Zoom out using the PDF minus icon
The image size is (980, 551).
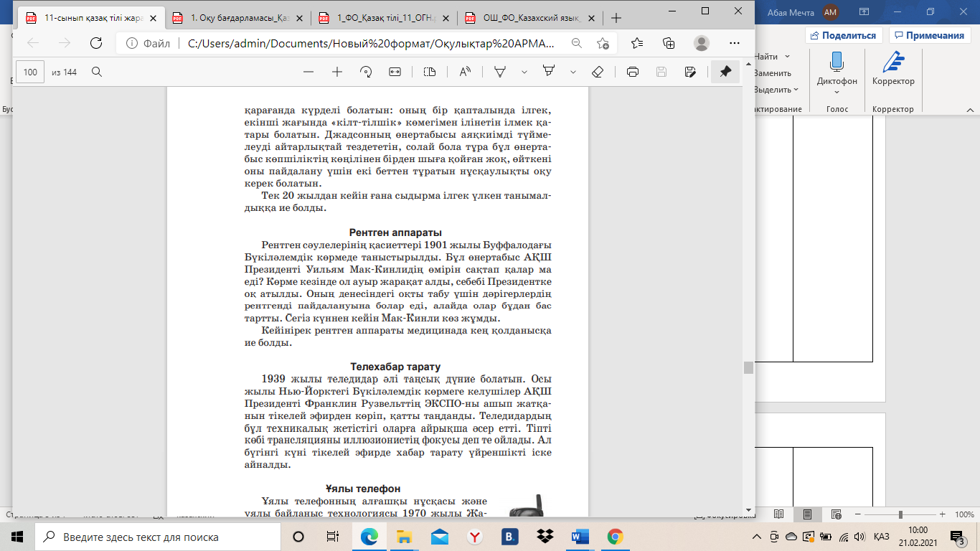point(308,72)
